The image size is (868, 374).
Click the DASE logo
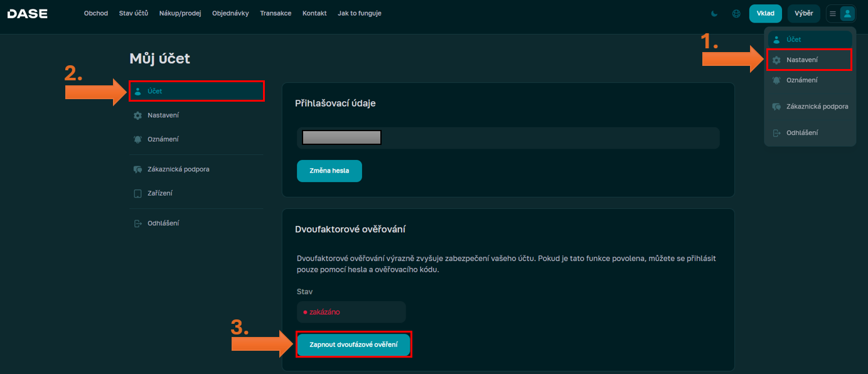28,13
